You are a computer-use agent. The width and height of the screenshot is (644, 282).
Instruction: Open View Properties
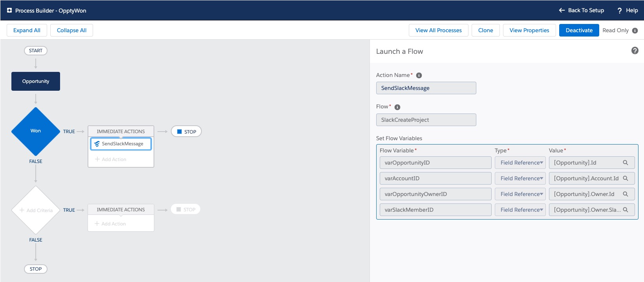[529, 30]
